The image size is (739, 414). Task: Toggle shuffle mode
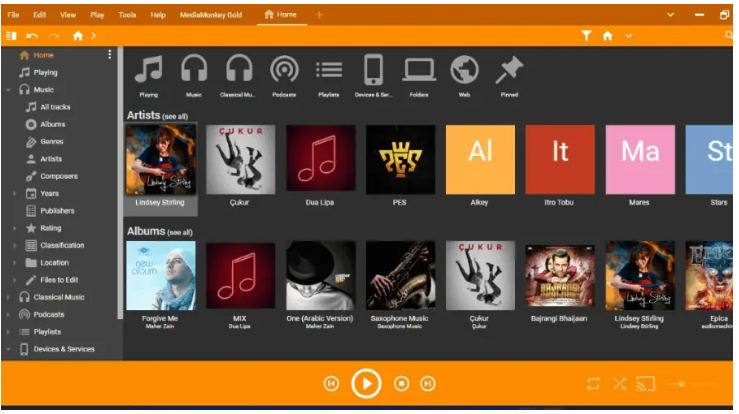619,384
